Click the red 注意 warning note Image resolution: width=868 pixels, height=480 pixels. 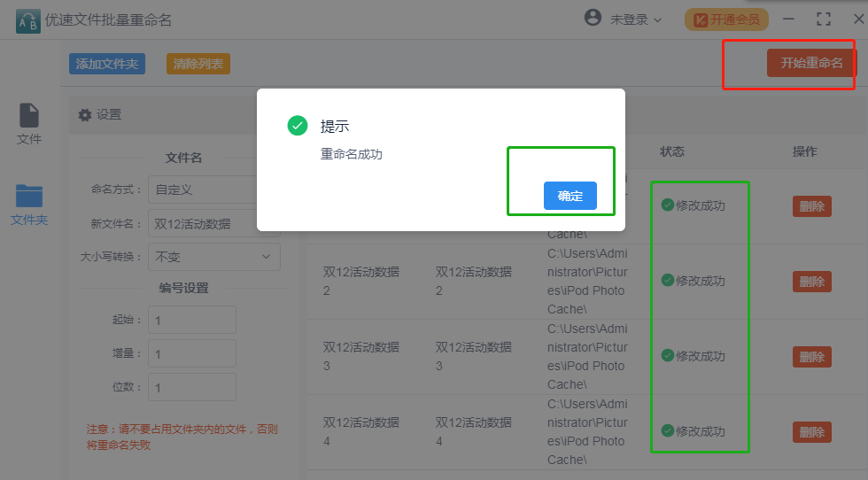[x=182, y=437]
